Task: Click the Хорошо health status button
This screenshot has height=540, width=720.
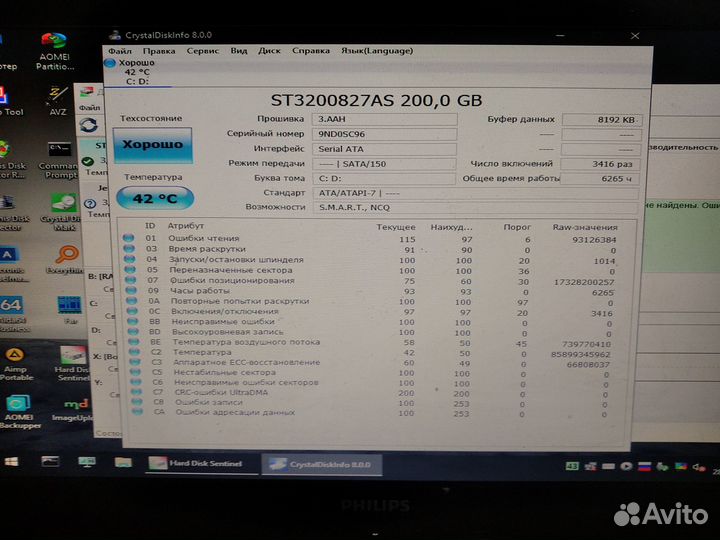Action: coord(153,145)
